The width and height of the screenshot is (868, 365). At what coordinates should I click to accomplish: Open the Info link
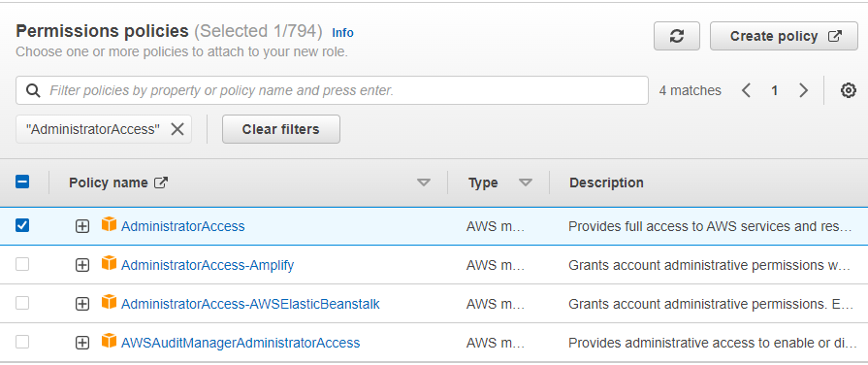pos(342,33)
